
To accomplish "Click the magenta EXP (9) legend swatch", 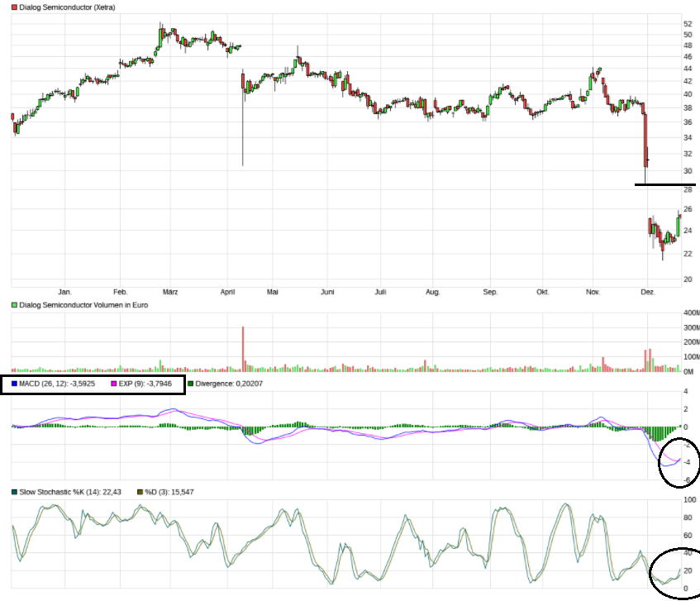I will pos(114,384).
